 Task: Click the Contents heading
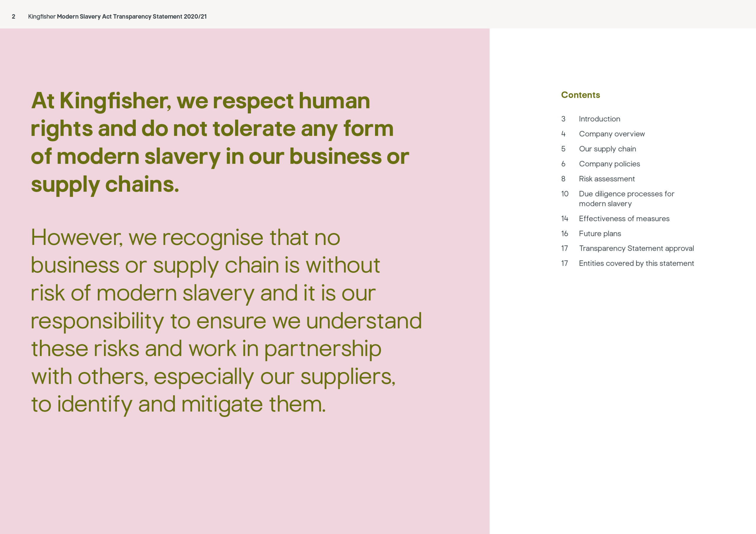click(x=581, y=95)
